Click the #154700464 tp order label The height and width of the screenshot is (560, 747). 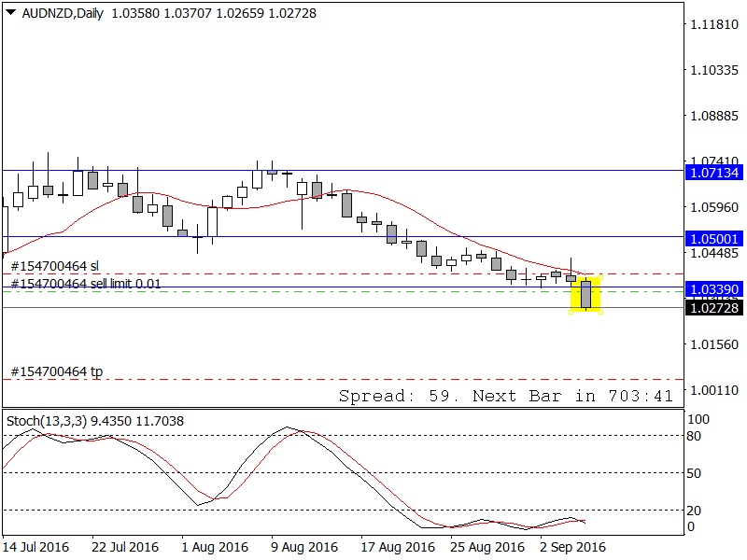pos(57,371)
